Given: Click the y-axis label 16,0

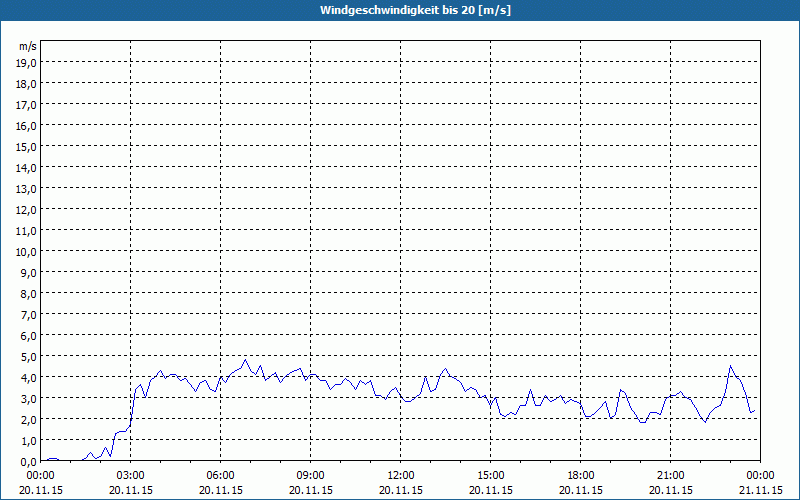Looking at the screenshot, I should (x=28, y=126).
